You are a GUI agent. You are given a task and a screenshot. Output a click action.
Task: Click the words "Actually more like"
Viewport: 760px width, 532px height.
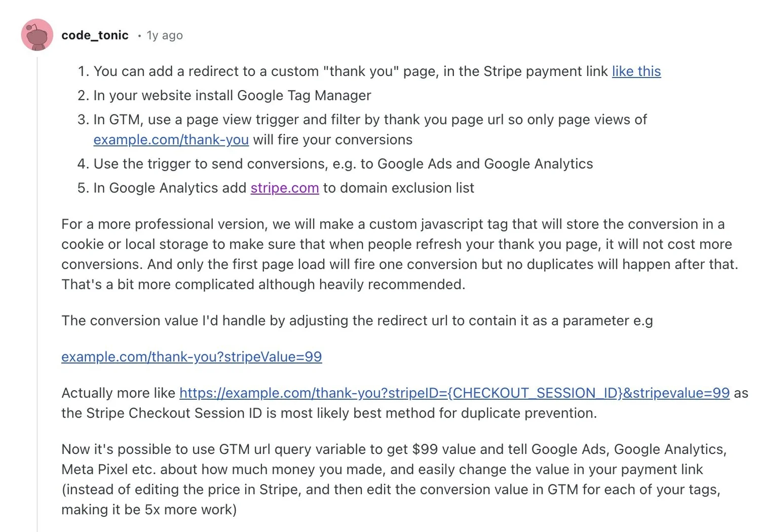tap(119, 393)
